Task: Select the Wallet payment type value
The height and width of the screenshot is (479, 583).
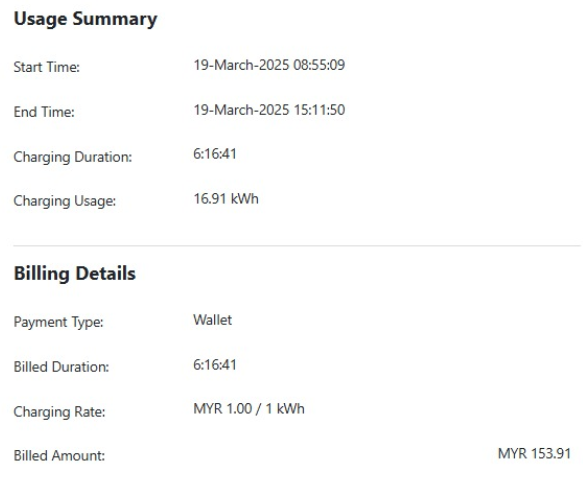Action: click(x=212, y=320)
